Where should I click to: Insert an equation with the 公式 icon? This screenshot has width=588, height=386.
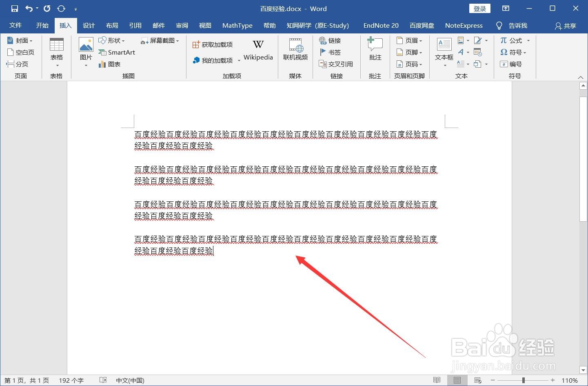pos(512,40)
